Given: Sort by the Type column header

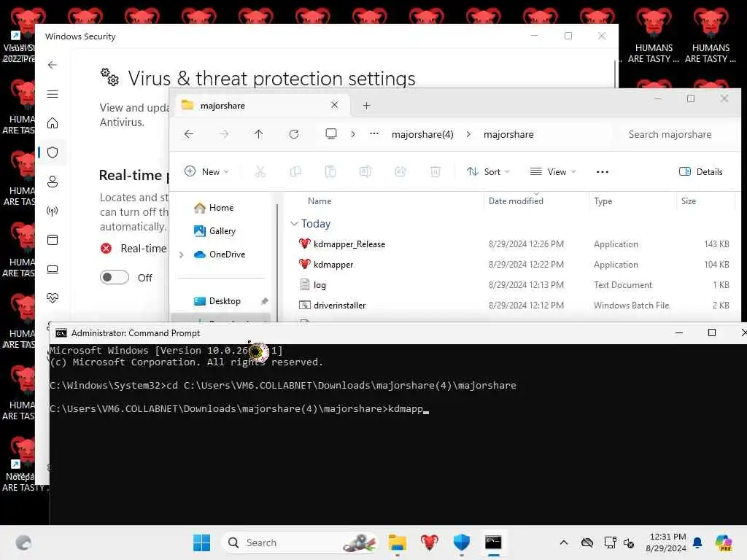Looking at the screenshot, I should [603, 201].
